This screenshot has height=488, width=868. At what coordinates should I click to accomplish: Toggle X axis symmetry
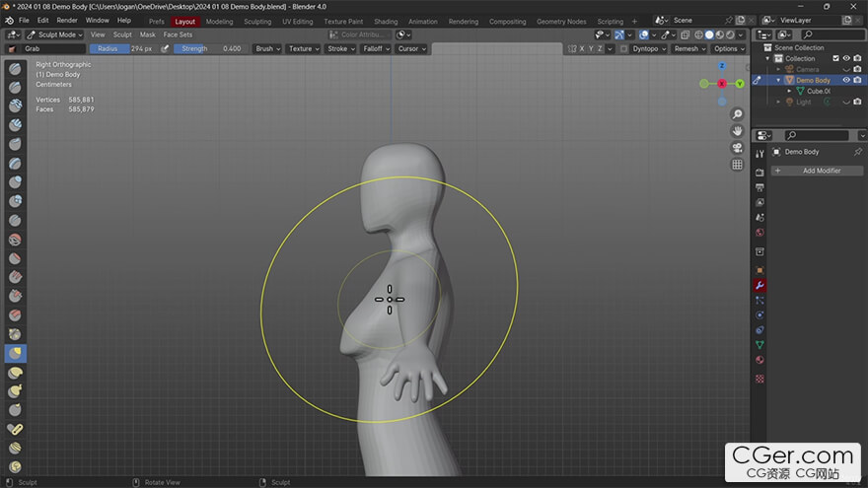(581, 48)
